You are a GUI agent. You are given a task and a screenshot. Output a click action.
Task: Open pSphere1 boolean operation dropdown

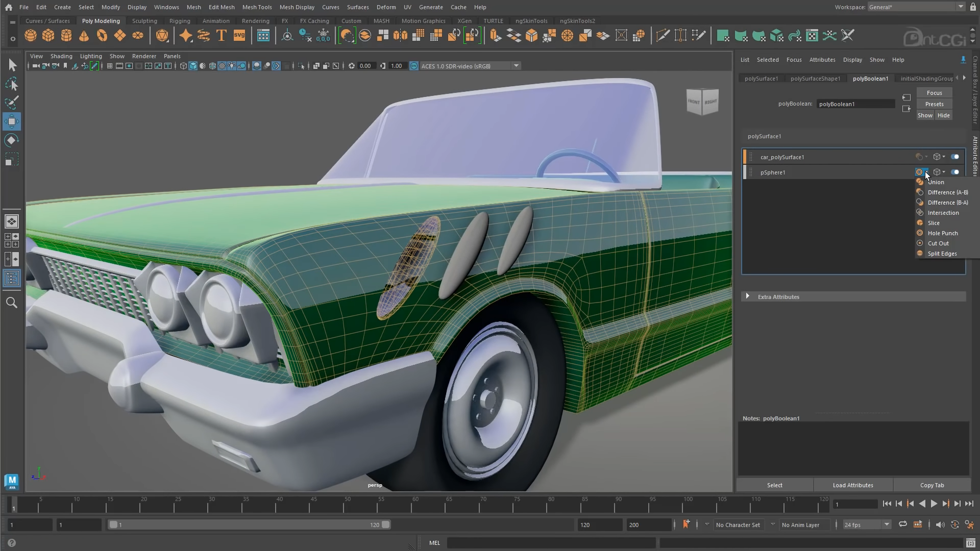click(921, 172)
